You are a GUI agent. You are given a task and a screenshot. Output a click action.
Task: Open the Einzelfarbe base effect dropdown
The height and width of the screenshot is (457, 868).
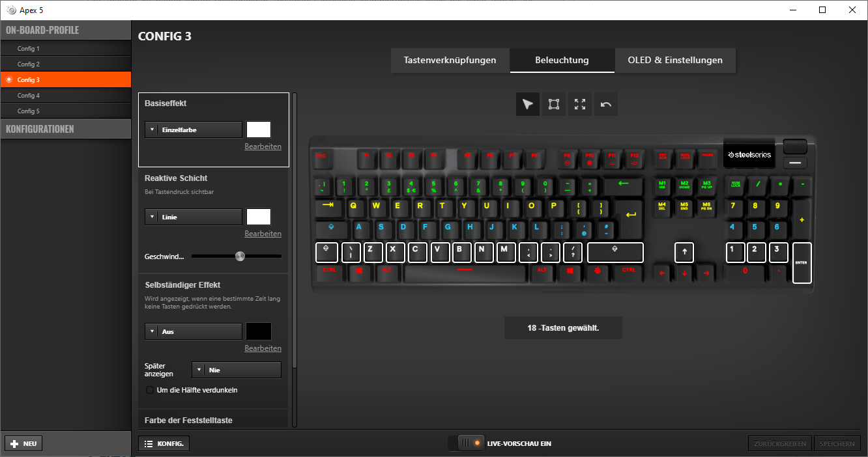click(193, 130)
